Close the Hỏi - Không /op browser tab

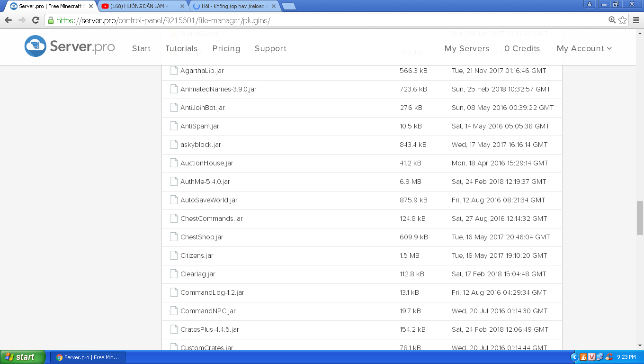(274, 6)
